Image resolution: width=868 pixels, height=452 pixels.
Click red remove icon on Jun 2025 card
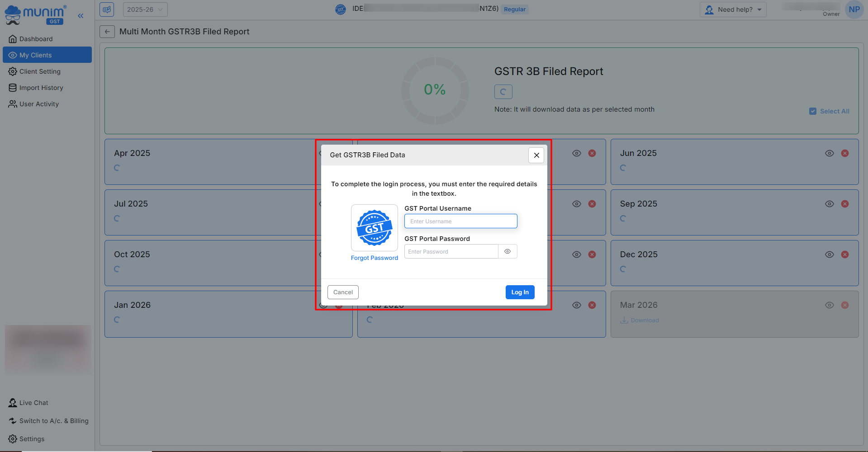click(x=844, y=153)
